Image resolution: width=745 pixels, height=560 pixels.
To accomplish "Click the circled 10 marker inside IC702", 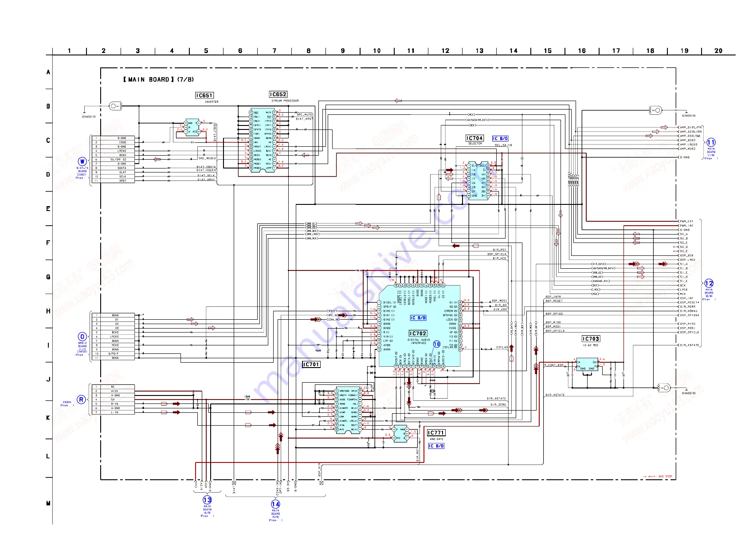I will [x=437, y=344].
